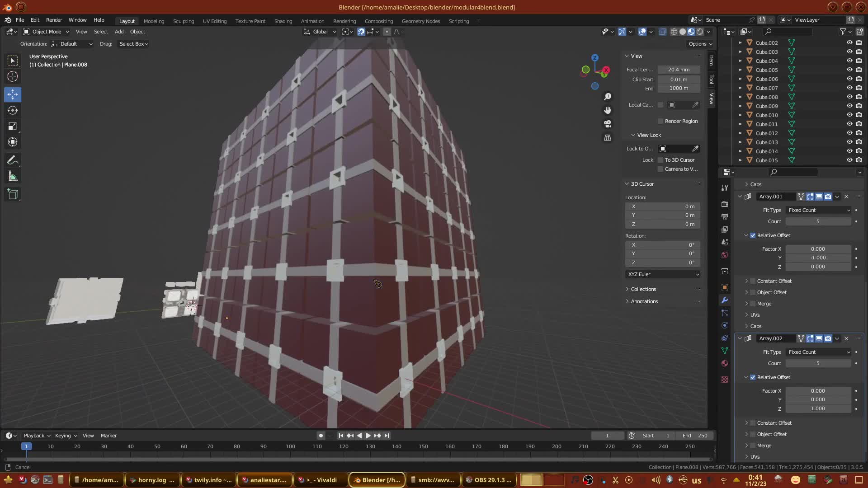Open Array.002 Fit Type dropdown
Image resolution: width=868 pixels, height=488 pixels.
pyautogui.click(x=818, y=352)
